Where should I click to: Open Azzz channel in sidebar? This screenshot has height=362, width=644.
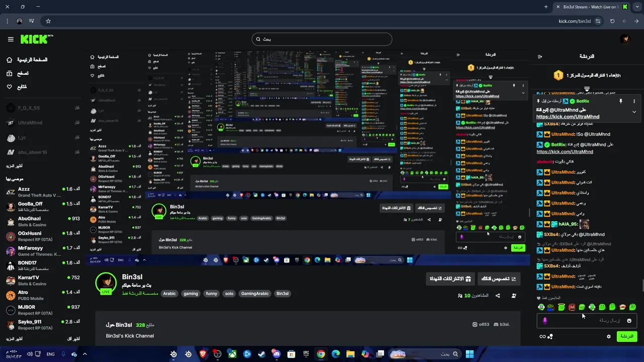tap(42, 192)
